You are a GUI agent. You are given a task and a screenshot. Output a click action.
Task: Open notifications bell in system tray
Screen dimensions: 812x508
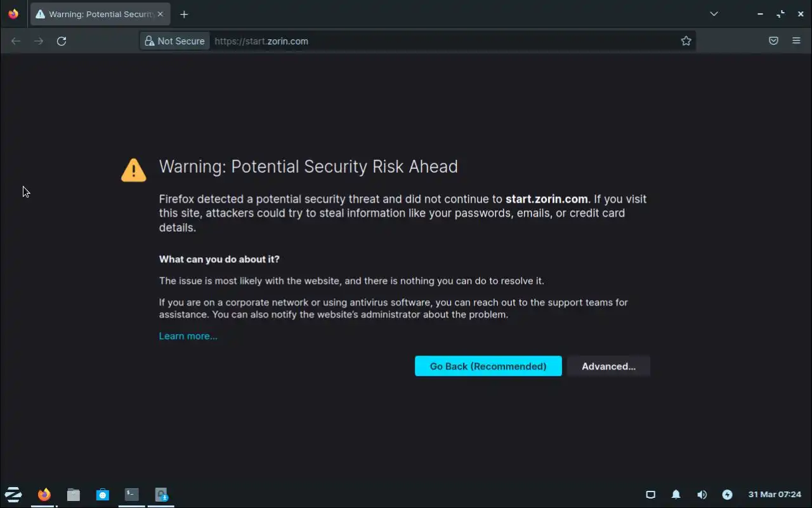676,495
